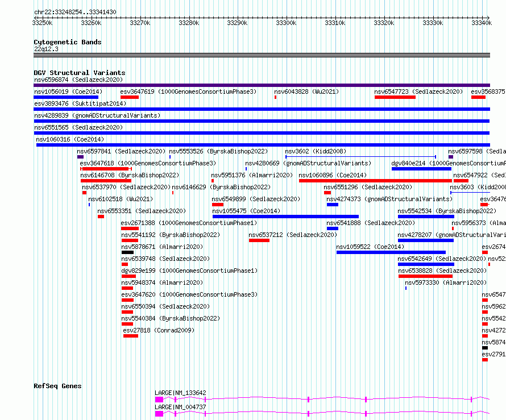
Task: Click the DGV Structural Variants track title
Action: (80, 73)
